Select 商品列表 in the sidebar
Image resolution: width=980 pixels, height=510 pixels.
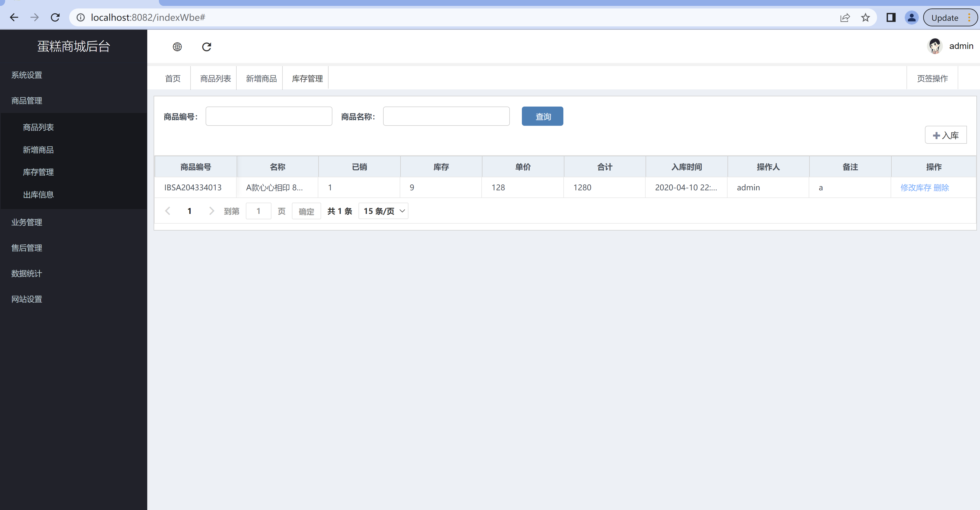click(38, 127)
